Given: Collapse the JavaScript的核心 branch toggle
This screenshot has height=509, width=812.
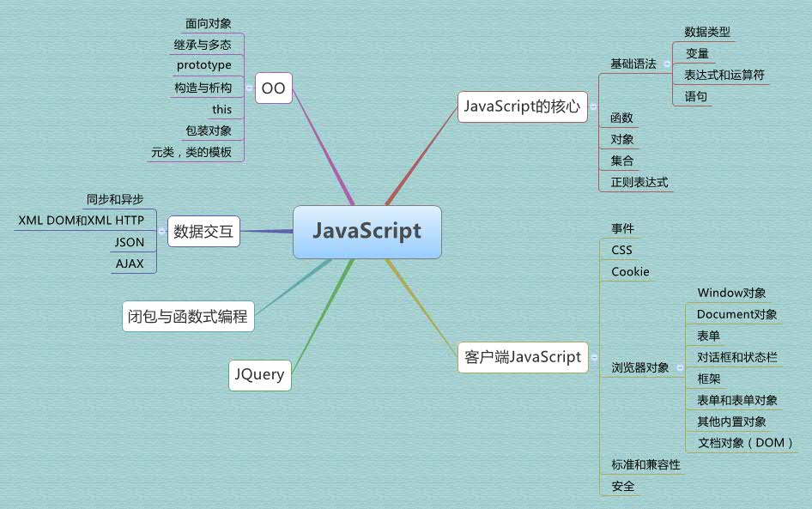Looking at the screenshot, I should pos(593,106).
